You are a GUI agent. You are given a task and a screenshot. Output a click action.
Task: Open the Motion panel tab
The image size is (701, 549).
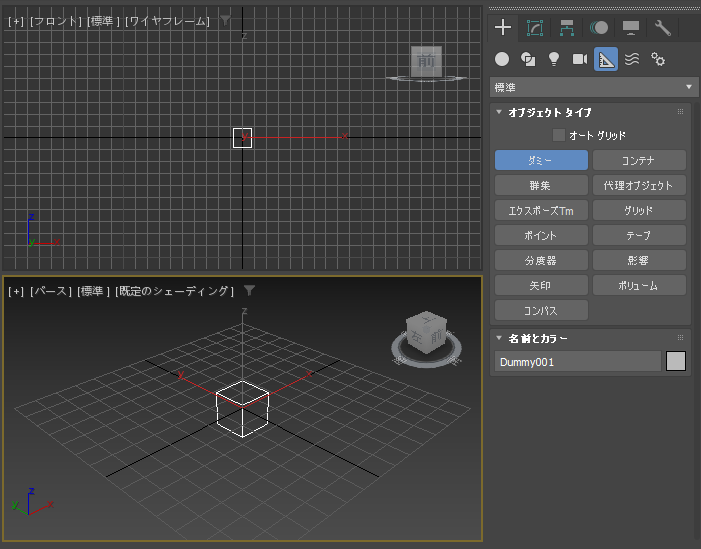599,28
